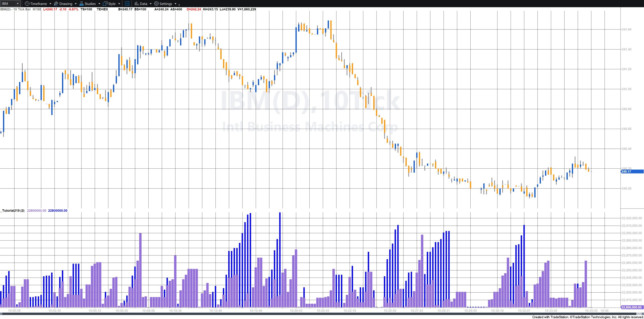Click the 241.20 price axis label

pyautogui.click(x=626, y=69)
